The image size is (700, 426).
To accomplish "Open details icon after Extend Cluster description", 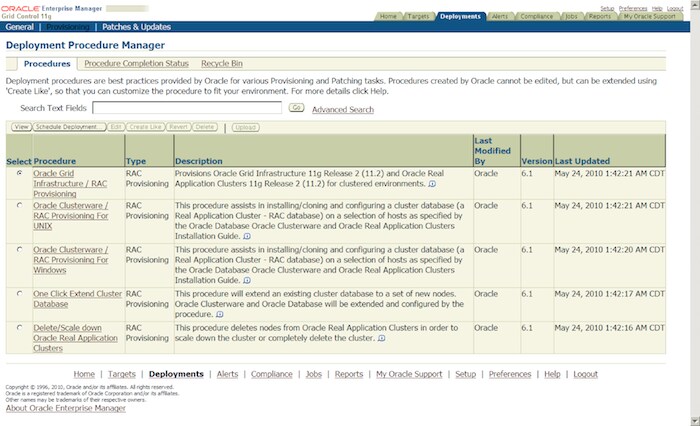I will (220, 314).
